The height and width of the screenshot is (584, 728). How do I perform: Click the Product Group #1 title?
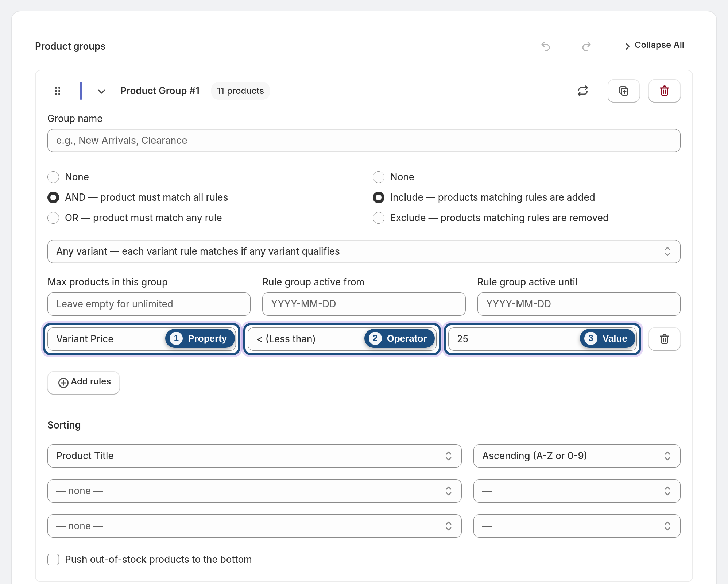pos(160,91)
